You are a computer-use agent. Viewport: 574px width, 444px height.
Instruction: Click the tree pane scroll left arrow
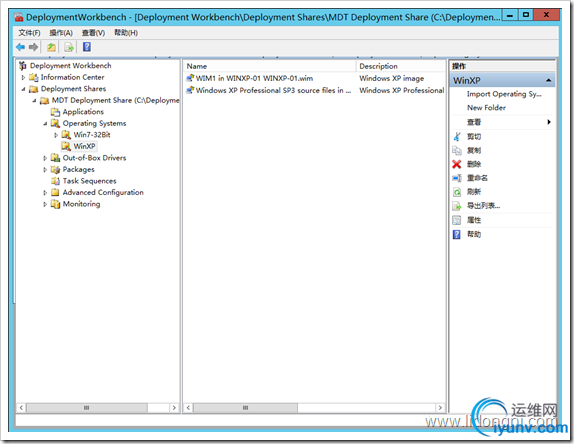point(21,407)
